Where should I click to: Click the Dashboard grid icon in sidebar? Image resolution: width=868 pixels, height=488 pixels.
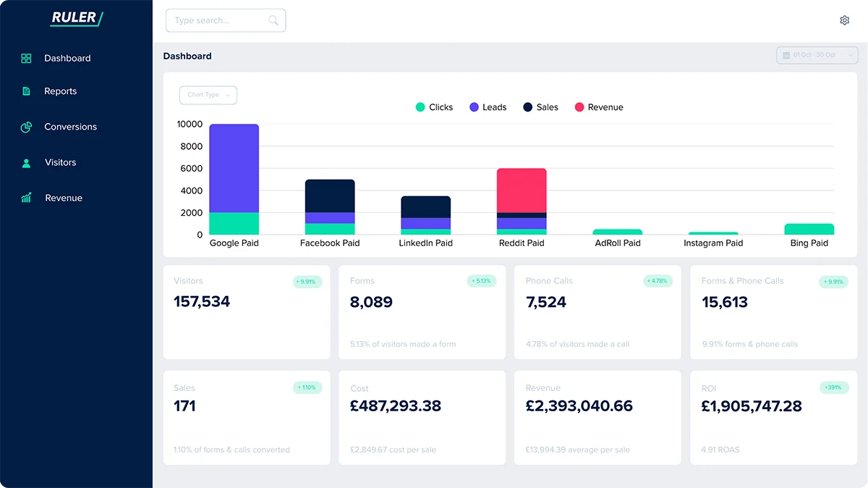click(x=27, y=58)
